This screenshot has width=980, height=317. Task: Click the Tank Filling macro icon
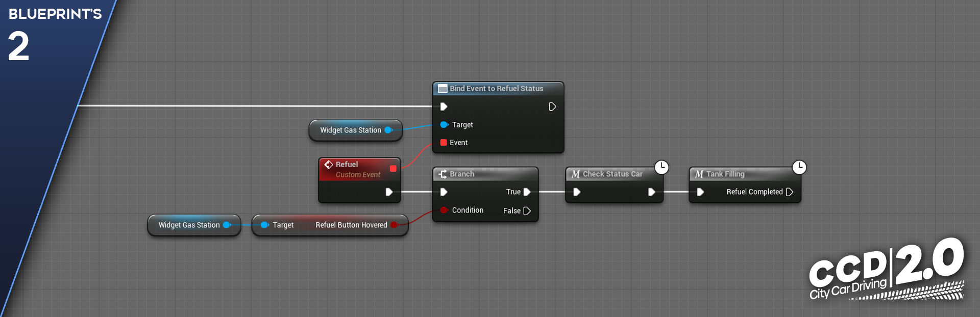[x=699, y=174]
